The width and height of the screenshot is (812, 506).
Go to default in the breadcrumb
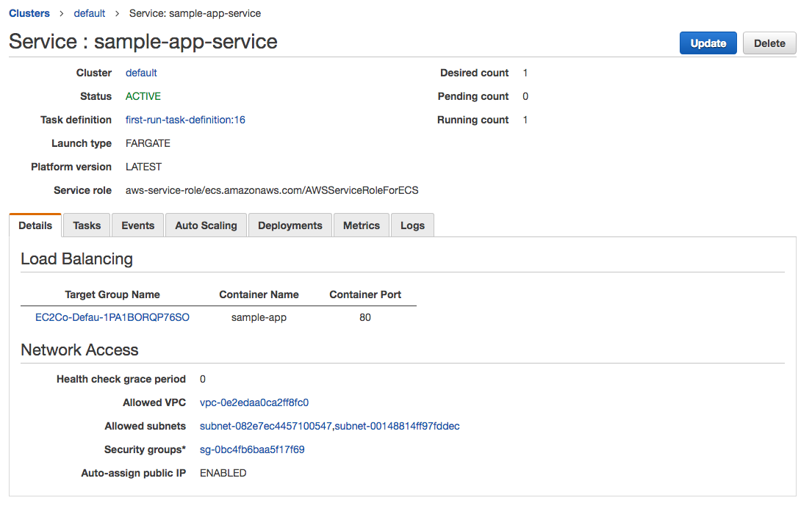[x=90, y=13]
